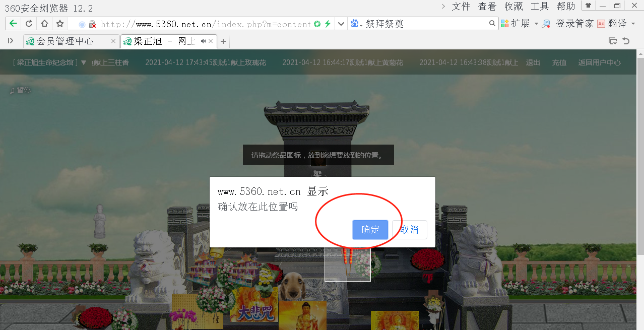Screen dimensions: 644x330
Task: Toggle the tab sidebar panel arrow
Action: click(x=11, y=41)
